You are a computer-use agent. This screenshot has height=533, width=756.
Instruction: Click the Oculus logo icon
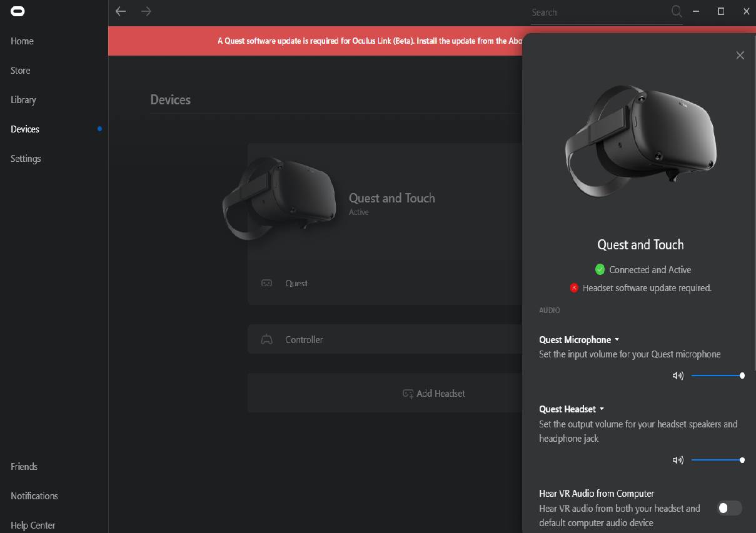tap(18, 11)
